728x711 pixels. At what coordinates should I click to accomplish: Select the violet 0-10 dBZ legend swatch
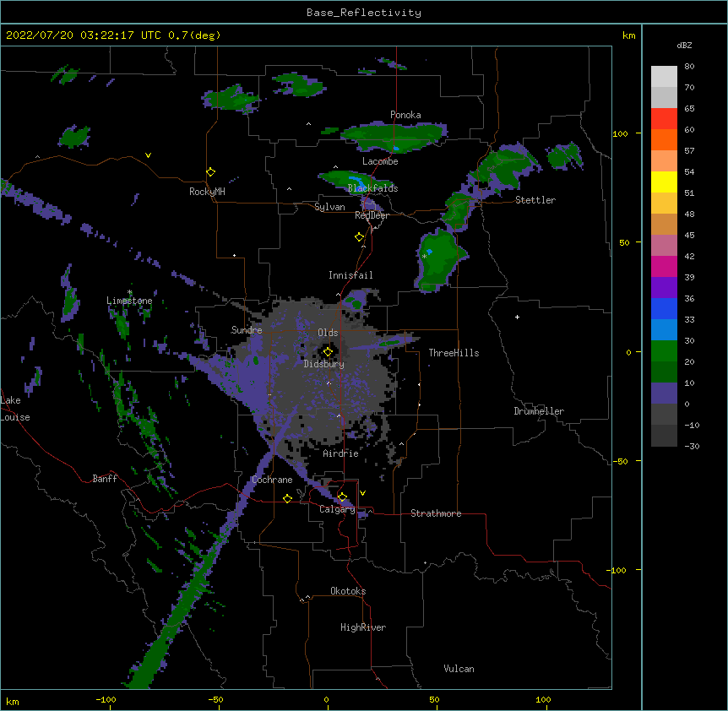[x=664, y=393]
